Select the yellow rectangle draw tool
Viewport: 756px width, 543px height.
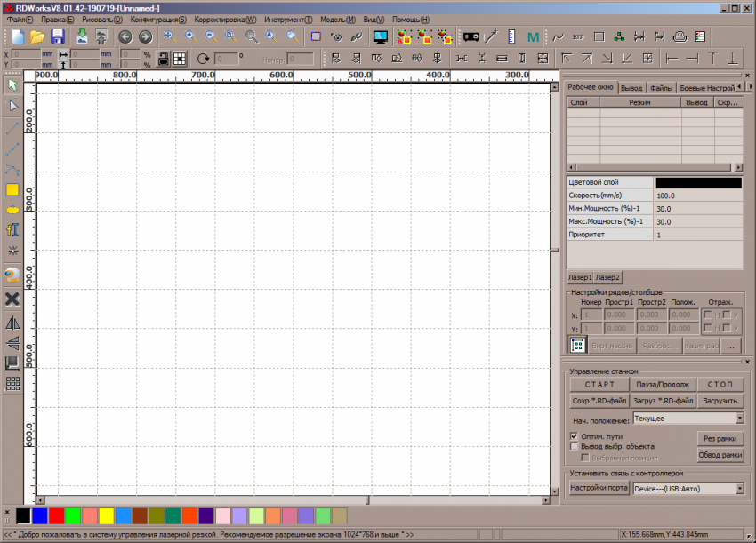pyautogui.click(x=12, y=189)
